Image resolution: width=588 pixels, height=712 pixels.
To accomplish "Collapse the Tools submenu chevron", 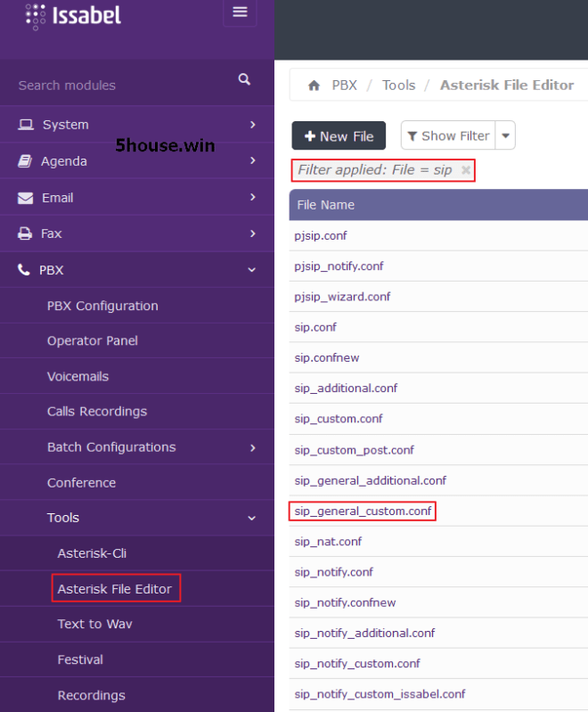I will 251,518.
